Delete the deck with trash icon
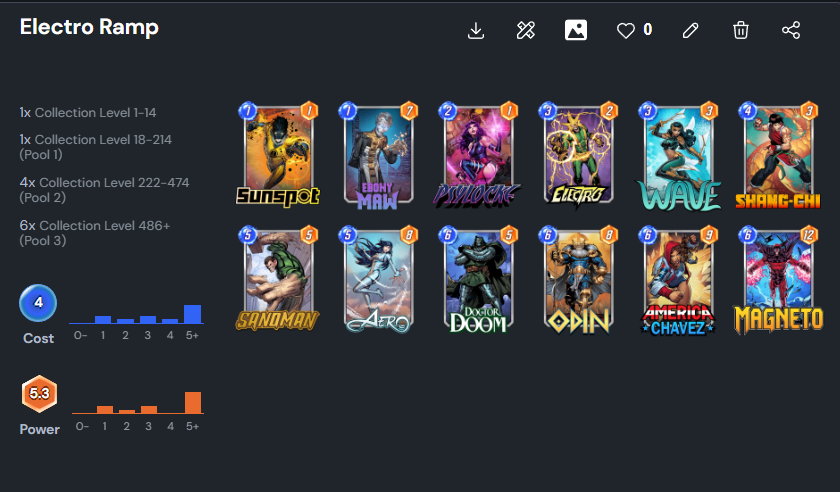840x492 pixels. click(740, 30)
